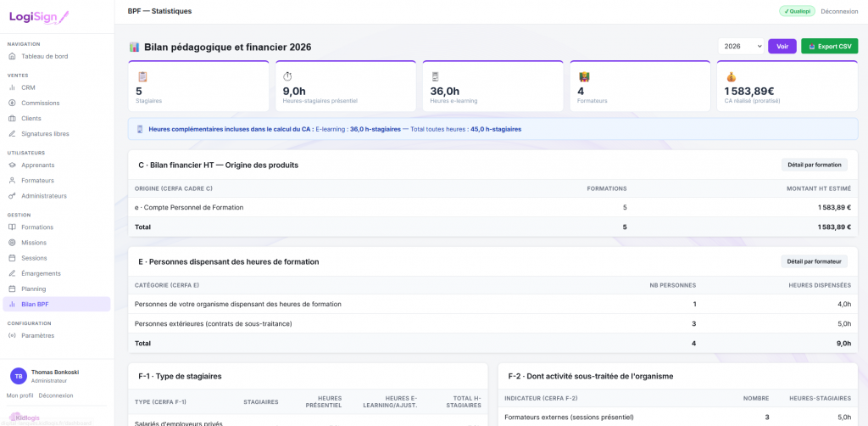Viewport: 868px width, 426px height.
Task: Click Déconnexion link under user profile
Action: click(x=56, y=395)
